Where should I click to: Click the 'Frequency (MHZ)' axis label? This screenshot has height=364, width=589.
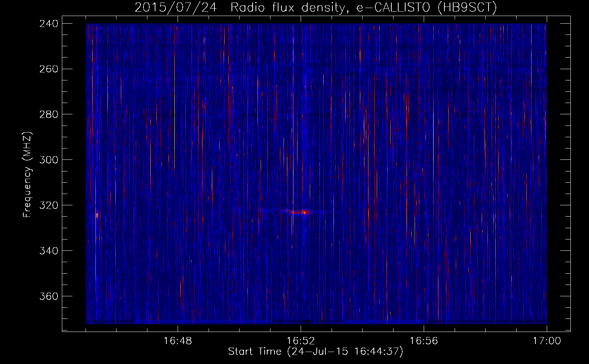27,175
